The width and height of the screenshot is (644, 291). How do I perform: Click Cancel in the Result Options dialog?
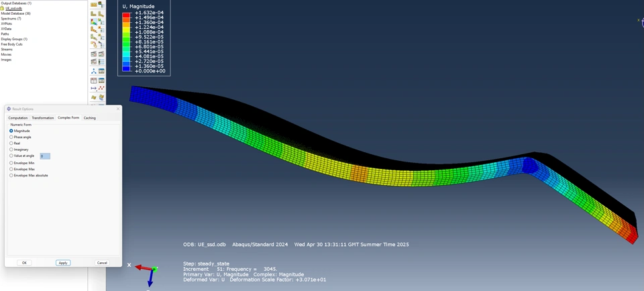click(102, 263)
